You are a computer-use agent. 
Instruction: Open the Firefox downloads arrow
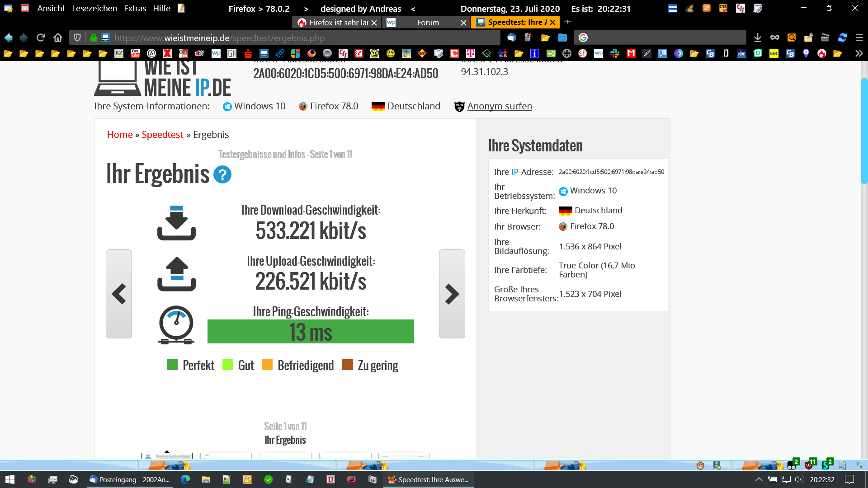click(x=758, y=38)
